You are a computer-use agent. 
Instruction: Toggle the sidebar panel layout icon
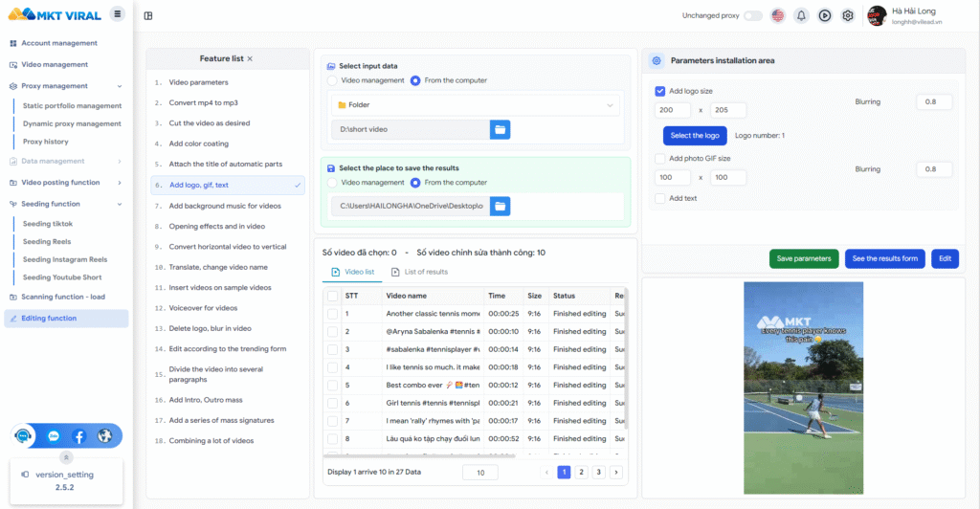pyautogui.click(x=148, y=15)
